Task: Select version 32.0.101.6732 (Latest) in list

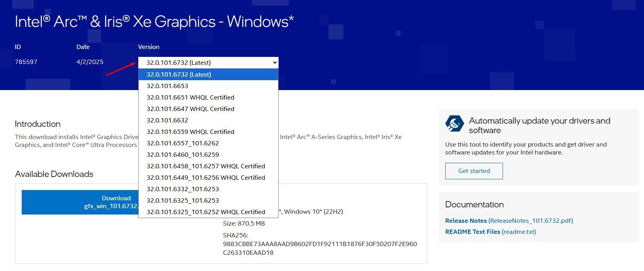Action: 208,74
